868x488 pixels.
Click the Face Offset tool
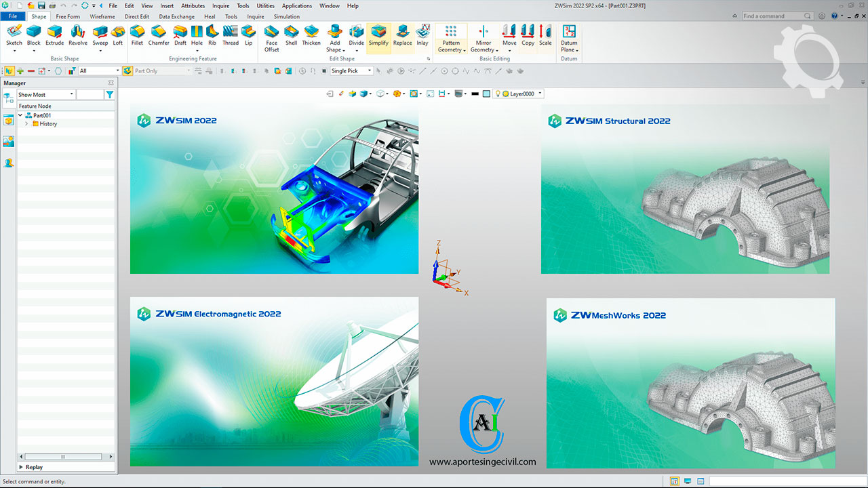coord(271,38)
